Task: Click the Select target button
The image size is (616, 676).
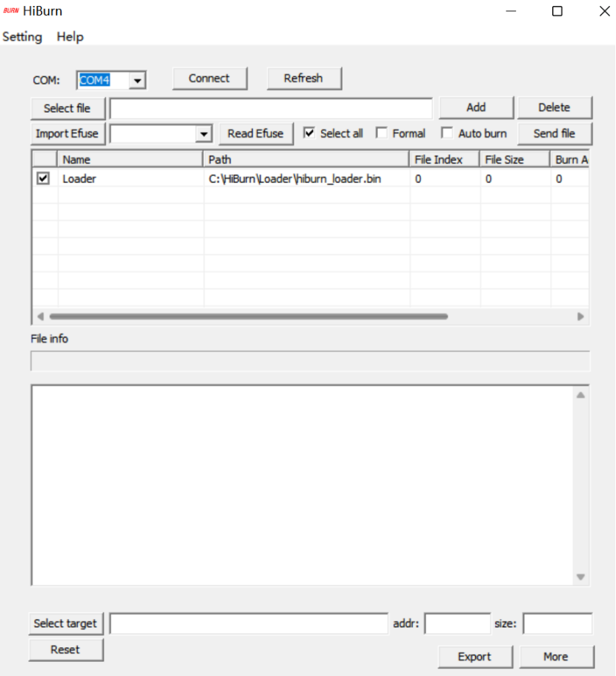Action: 67,624
